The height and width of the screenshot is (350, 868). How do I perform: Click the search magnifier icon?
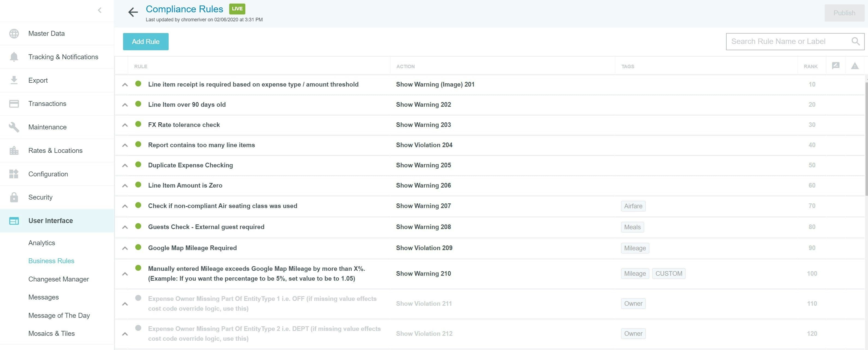point(855,41)
